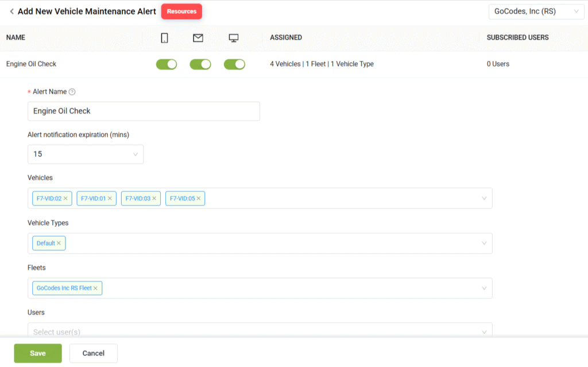This screenshot has height=367, width=588.
Task: Expand the Vehicles multi-select dropdown arrow
Action: coord(484,199)
